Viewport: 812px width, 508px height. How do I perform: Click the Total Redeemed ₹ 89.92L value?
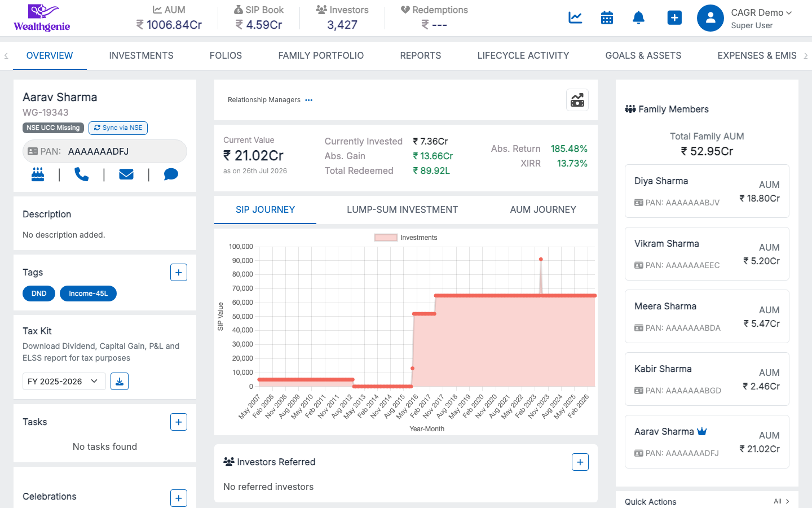pyautogui.click(x=431, y=170)
